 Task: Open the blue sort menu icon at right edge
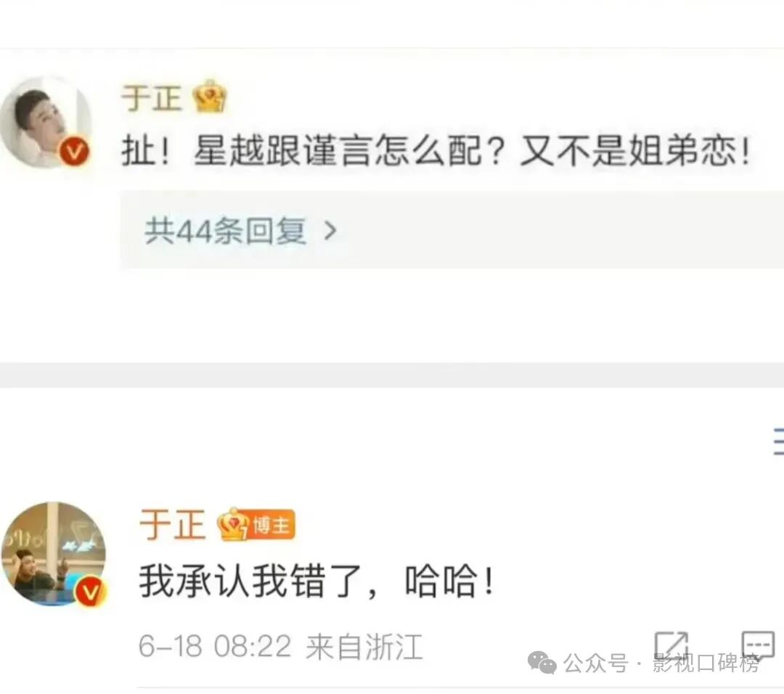778,441
